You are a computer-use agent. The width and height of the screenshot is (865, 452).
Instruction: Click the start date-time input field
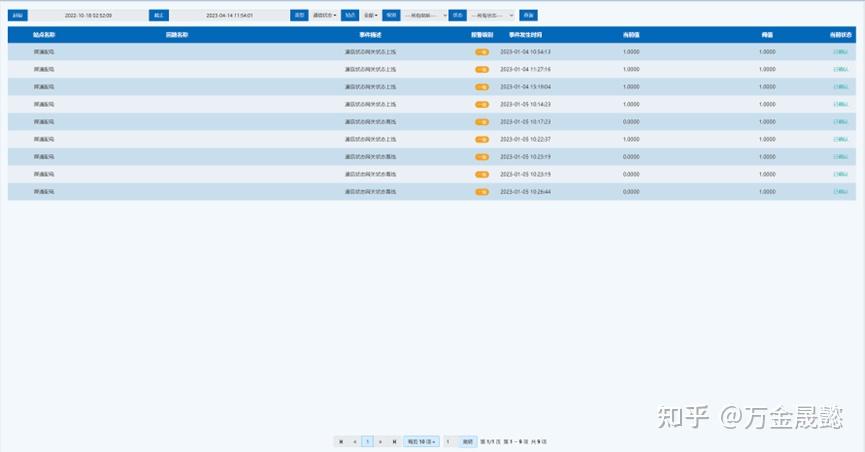coord(88,16)
